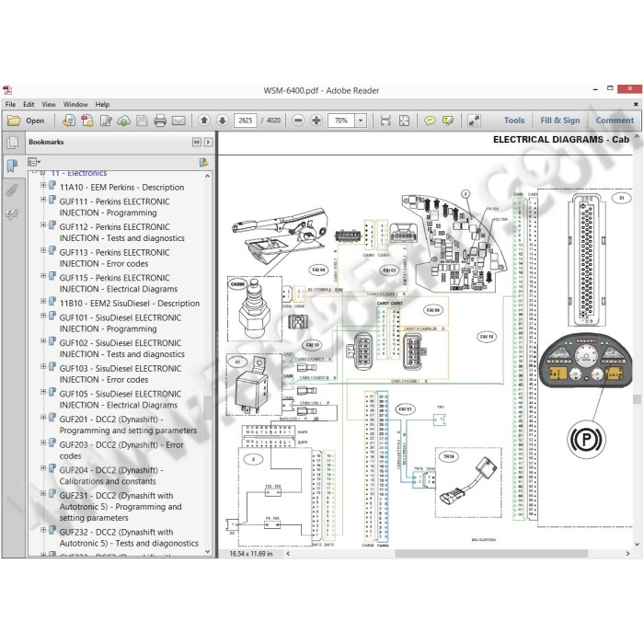Click the read mode expand icon
Viewport: 644px width, 644px height.
coord(474,121)
